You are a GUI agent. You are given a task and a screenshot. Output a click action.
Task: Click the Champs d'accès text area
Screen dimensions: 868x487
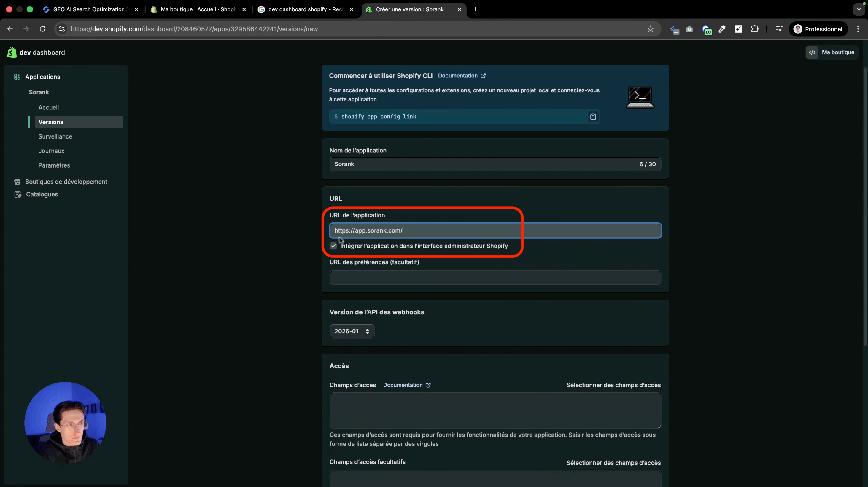coord(495,410)
